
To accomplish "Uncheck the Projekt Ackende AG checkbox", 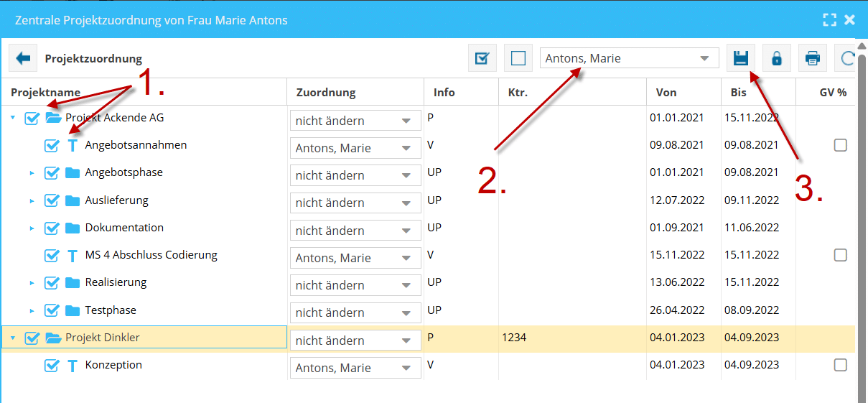I will click(32, 119).
